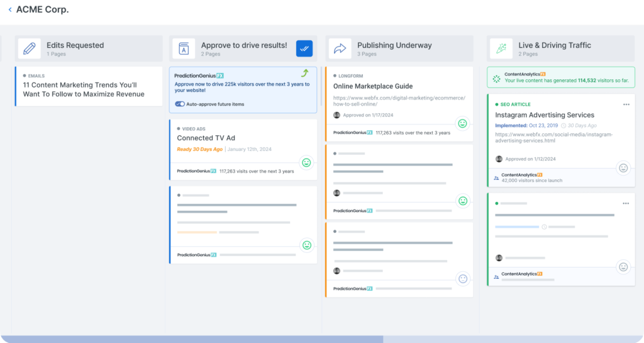Click the Instagram Advertising Services title
This screenshot has height=343, width=644.
tap(544, 115)
